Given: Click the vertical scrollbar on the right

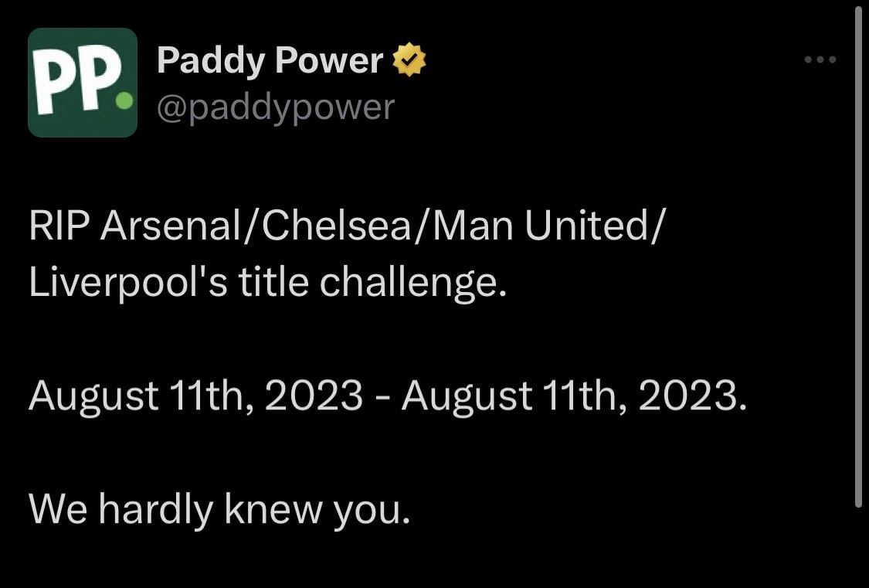Looking at the screenshot, I should pyautogui.click(x=857, y=255).
